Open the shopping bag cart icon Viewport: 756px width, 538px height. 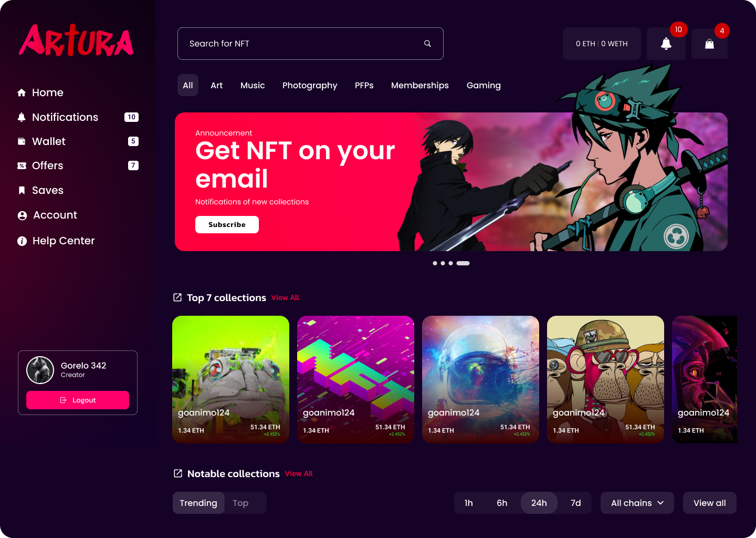coord(709,44)
